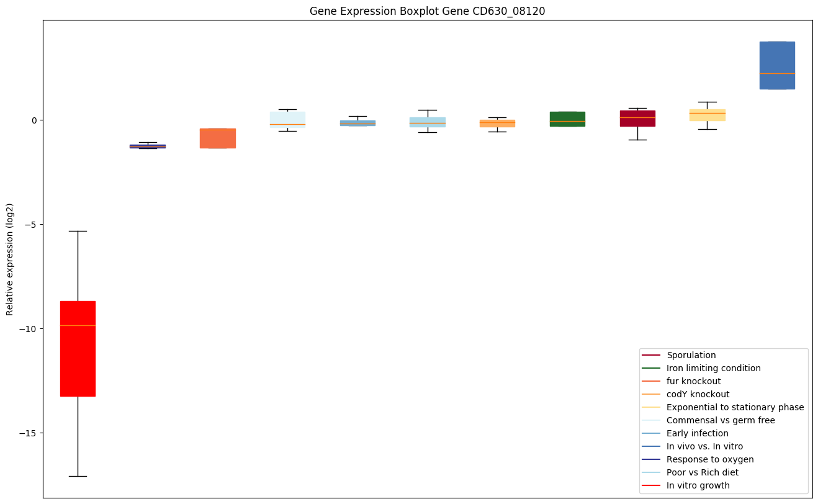818x504 pixels.
Task: Click the orange median line in red box
Action: coord(78,325)
